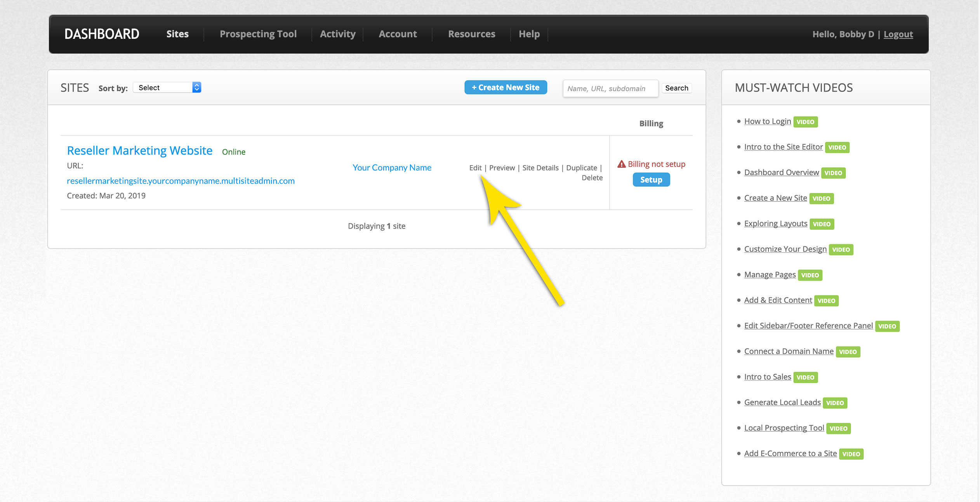Click the Billing column header
Screen dimensions: 980x502
[651, 123]
